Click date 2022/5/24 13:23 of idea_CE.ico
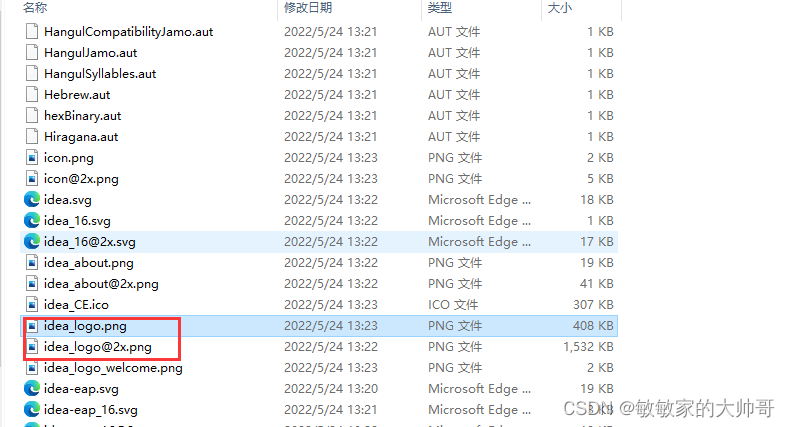 pyautogui.click(x=331, y=305)
